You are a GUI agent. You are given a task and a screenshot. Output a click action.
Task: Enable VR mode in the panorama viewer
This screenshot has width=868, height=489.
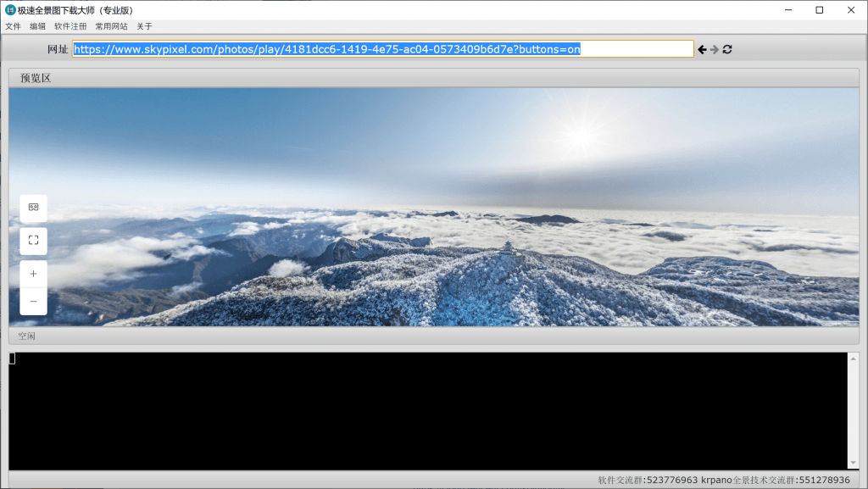click(34, 208)
